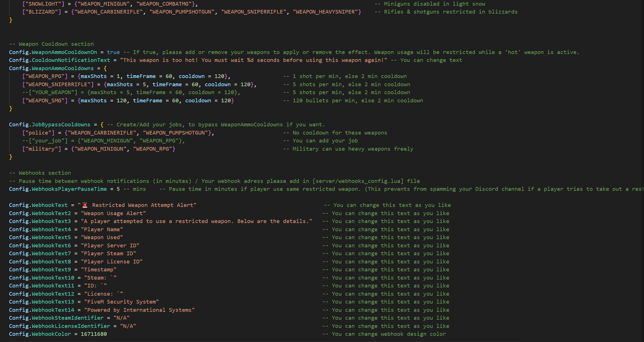Click the "Player Name" string value
Screen dimensions: 644x342
click(102, 230)
